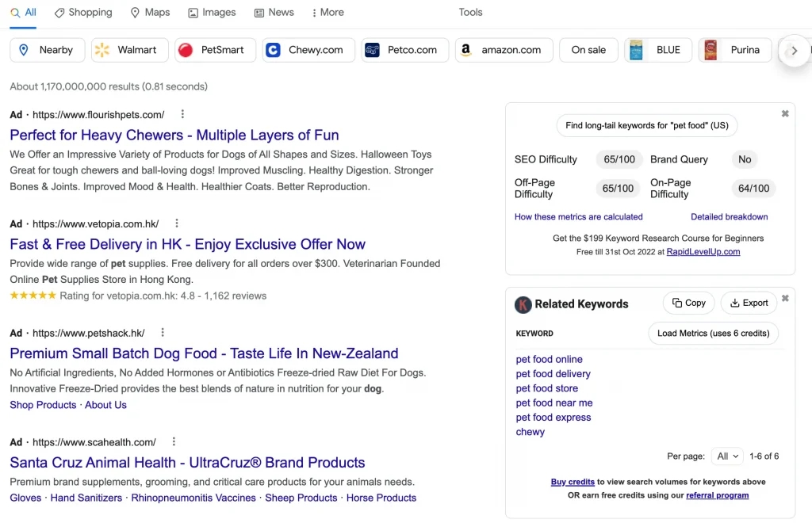Filter results by On sale
The image size is (812, 523).
tap(589, 50)
